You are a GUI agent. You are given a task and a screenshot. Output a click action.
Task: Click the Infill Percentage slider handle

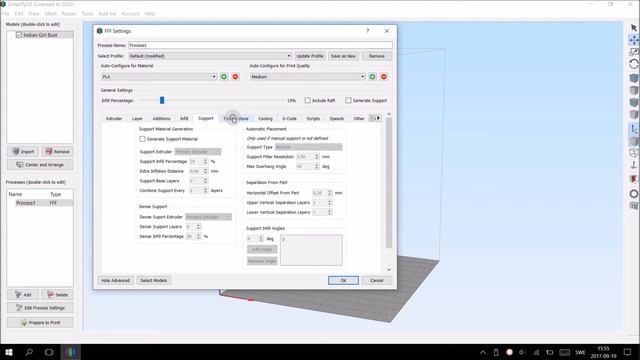pos(162,100)
